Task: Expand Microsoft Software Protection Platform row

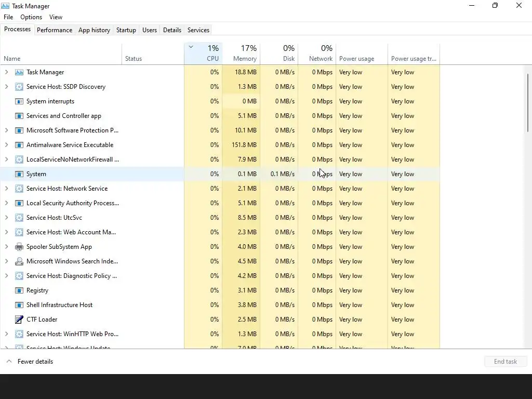Action: [6, 130]
